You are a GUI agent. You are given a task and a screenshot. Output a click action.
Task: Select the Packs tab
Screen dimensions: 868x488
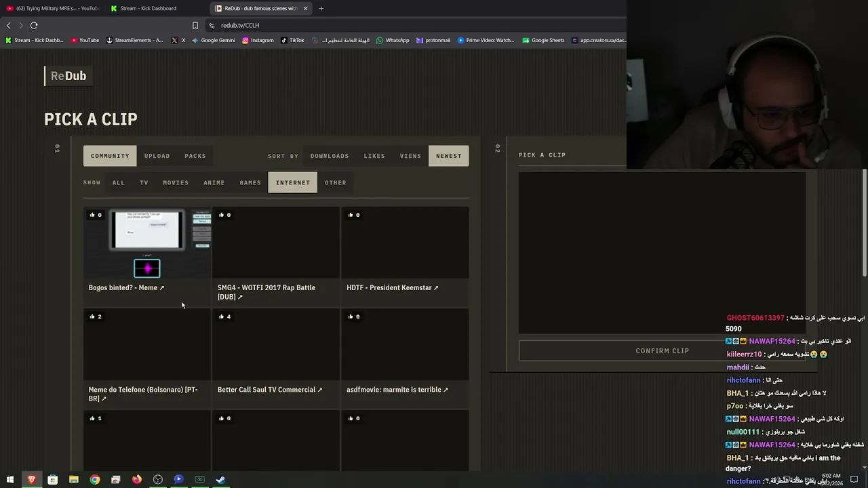coord(195,156)
